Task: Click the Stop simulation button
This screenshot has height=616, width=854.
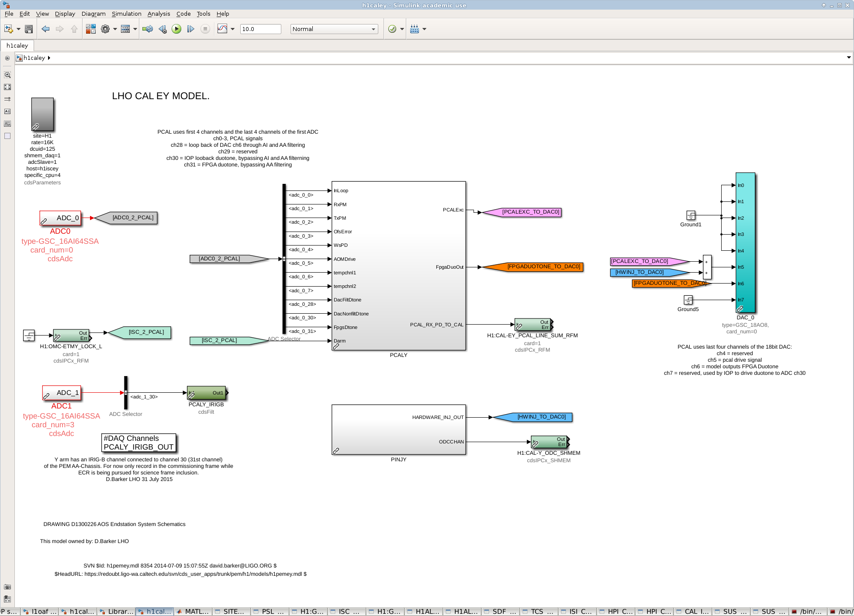Action: click(x=205, y=29)
